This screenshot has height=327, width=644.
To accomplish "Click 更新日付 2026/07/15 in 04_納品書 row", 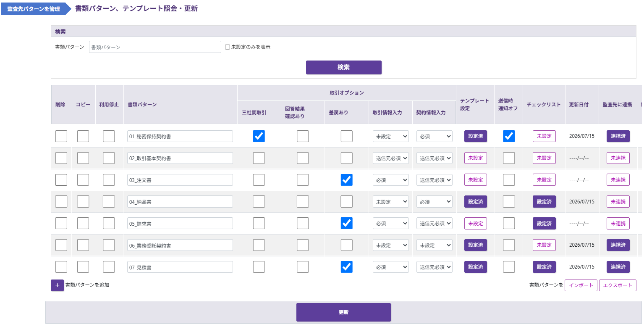I will (581, 202).
